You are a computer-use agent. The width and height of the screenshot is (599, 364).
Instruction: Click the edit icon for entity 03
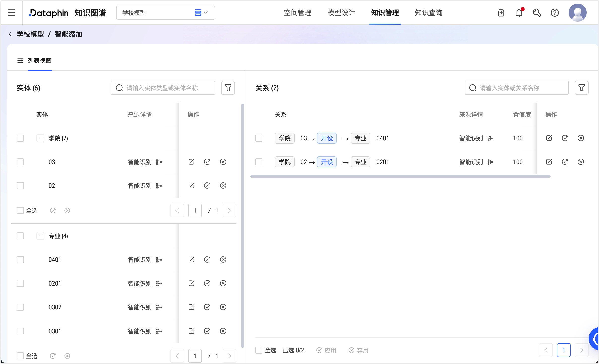(191, 162)
